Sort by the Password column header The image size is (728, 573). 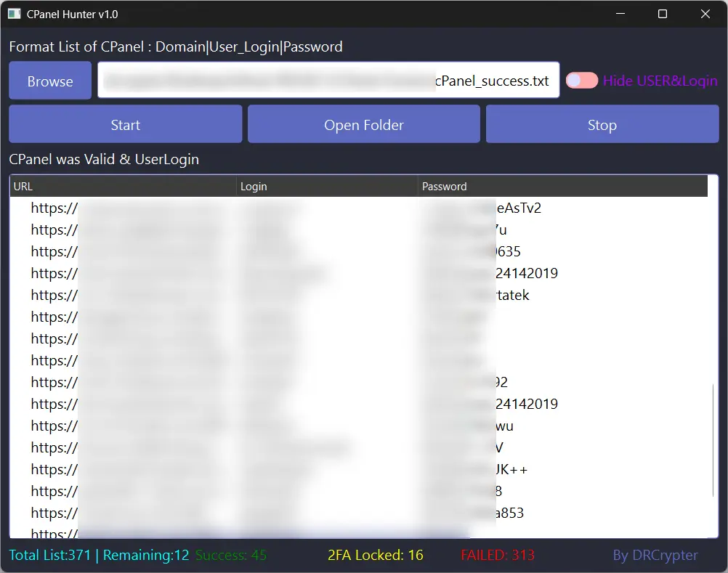[563, 187]
